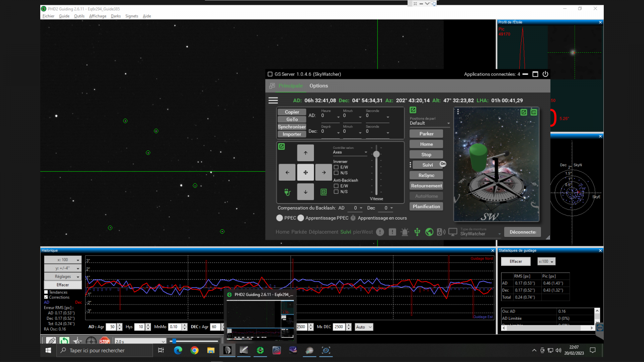Pop out the slew control panel

(282, 146)
